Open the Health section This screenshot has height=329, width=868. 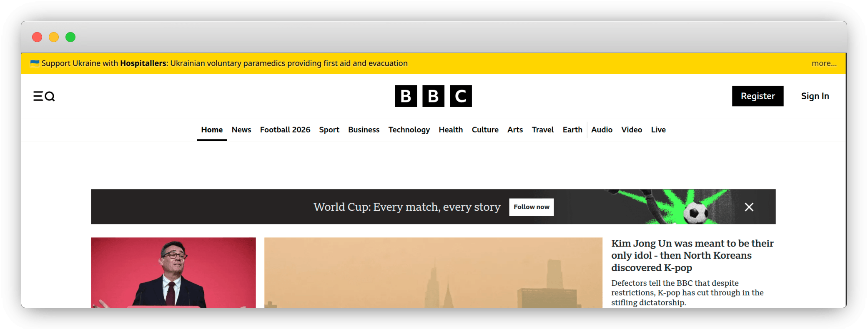pos(451,130)
